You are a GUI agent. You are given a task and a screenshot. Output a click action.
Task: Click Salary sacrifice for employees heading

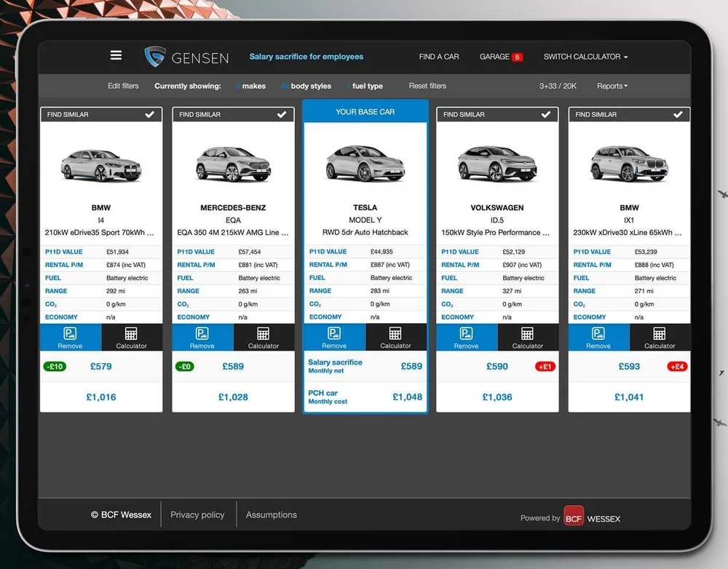tap(306, 57)
